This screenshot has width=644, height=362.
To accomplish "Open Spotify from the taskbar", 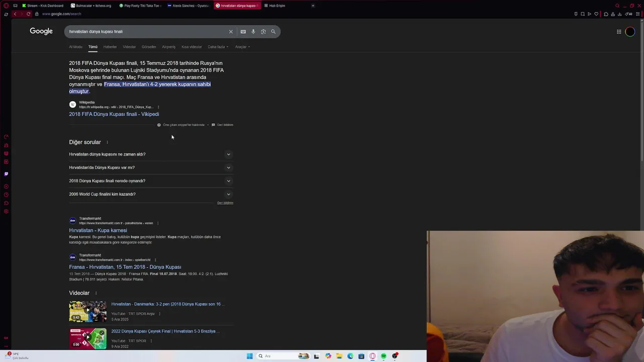I will (383, 356).
